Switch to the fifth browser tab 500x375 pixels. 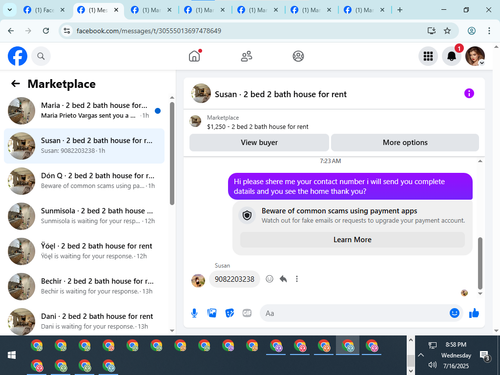click(x=256, y=10)
